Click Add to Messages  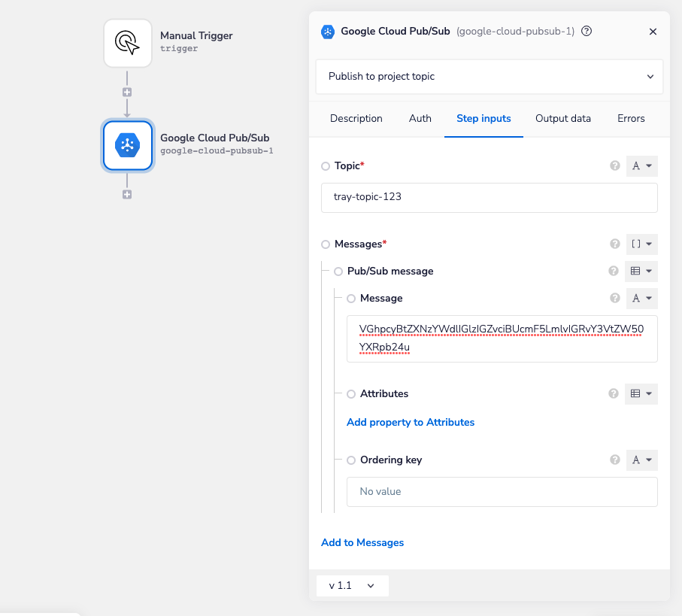[362, 542]
